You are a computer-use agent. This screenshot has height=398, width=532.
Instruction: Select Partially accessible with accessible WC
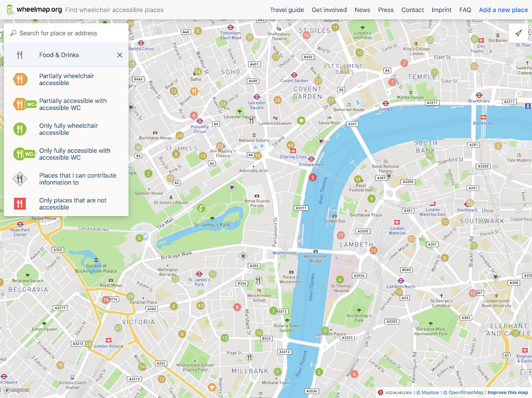pyautogui.click(x=66, y=104)
